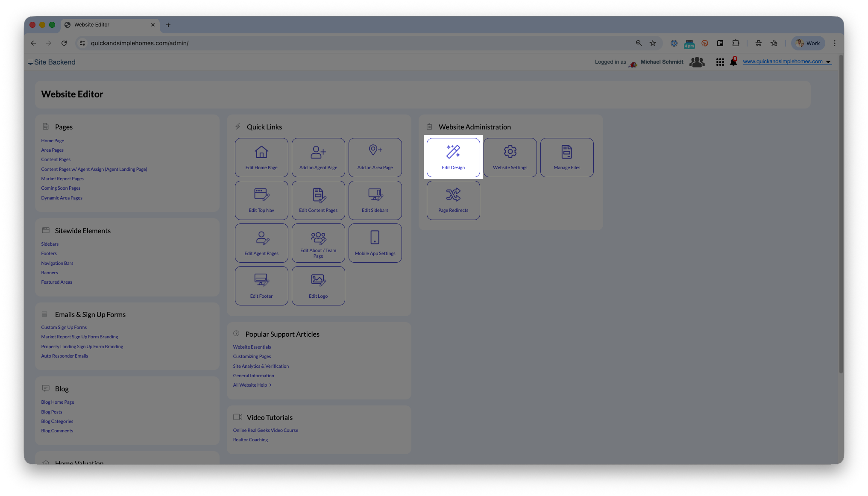868x496 pixels.
Task: Open Chrome three-dot menu
Action: click(x=834, y=43)
